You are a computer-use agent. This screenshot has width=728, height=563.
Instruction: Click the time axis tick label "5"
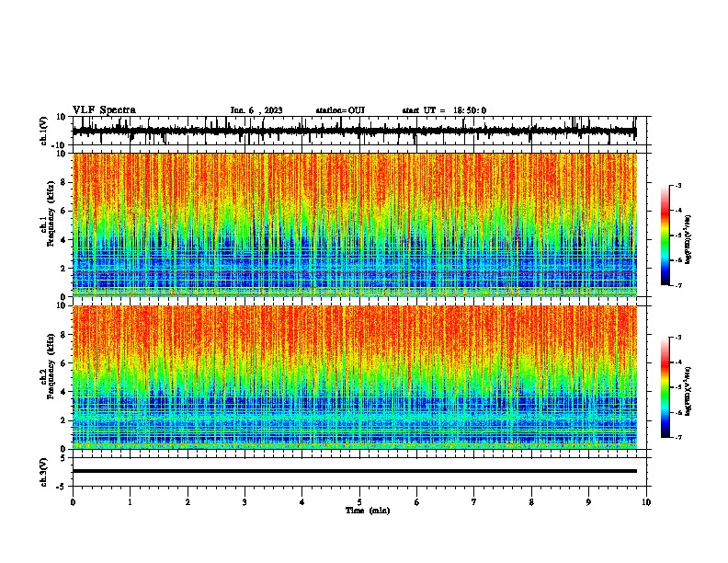tap(359, 502)
